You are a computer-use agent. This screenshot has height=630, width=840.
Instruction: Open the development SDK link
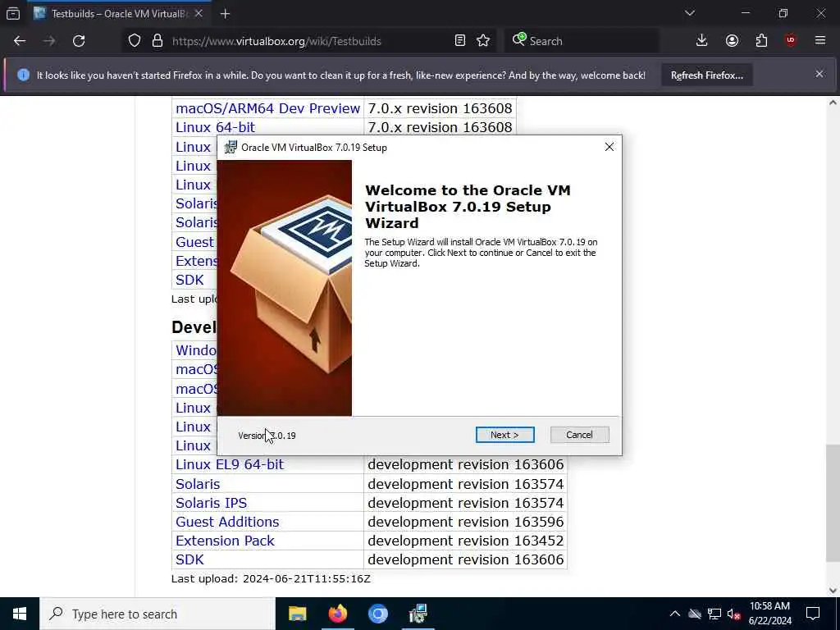189,559
